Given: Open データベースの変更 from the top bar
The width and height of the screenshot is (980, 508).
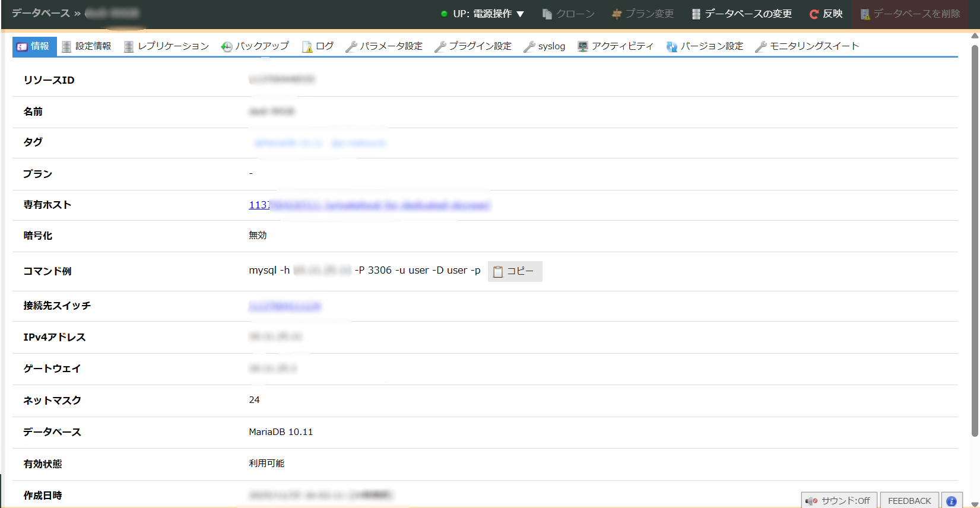Looking at the screenshot, I should (x=741, y=14).
